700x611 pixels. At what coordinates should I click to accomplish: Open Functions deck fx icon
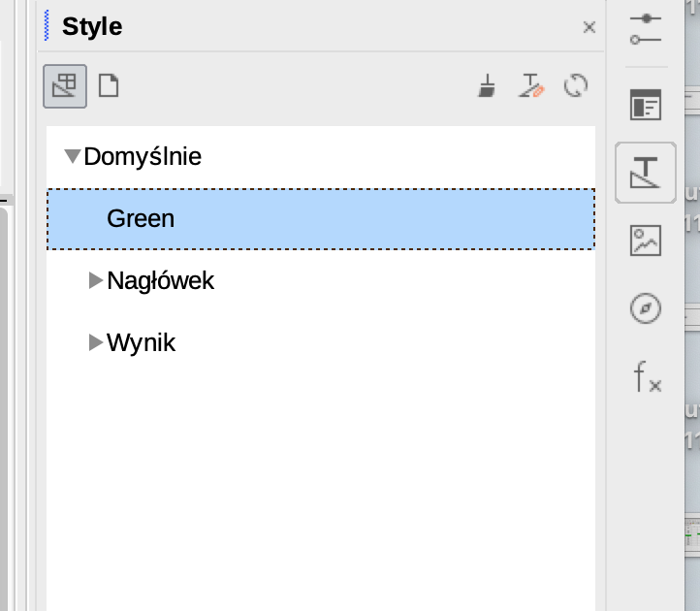[x=647, y=376]
